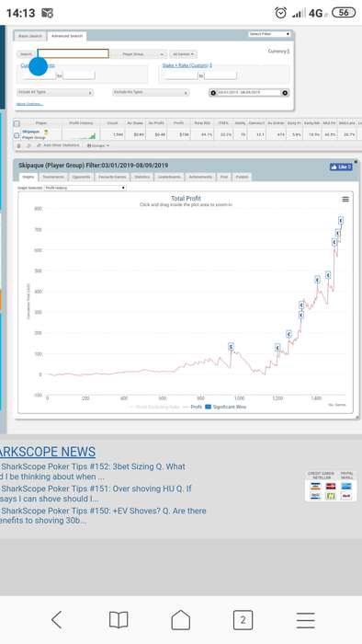Screen dimensions: 362x644
Task: Open the Leaderboards tab
Action: click(169, 177)
